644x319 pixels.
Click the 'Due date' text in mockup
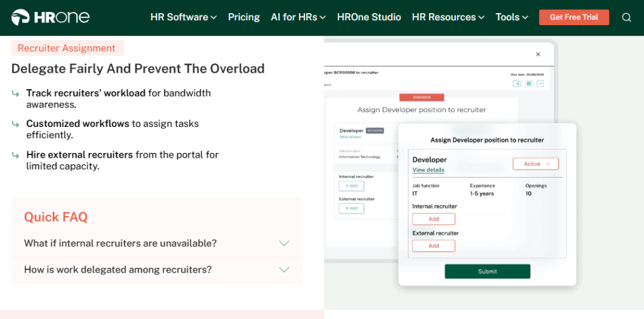pyautogui.click(x=526, y=75)
